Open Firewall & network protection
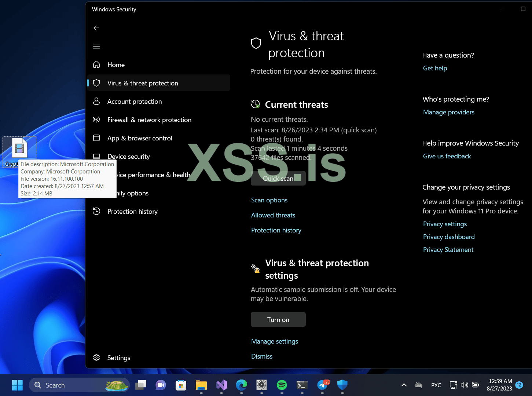 (149, 120)
